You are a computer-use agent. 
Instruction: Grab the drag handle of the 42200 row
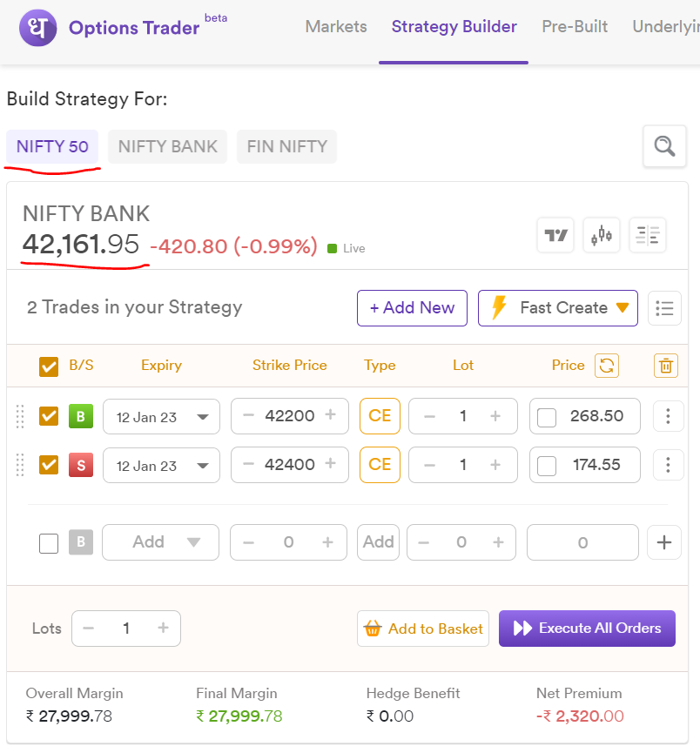point(20,416)
